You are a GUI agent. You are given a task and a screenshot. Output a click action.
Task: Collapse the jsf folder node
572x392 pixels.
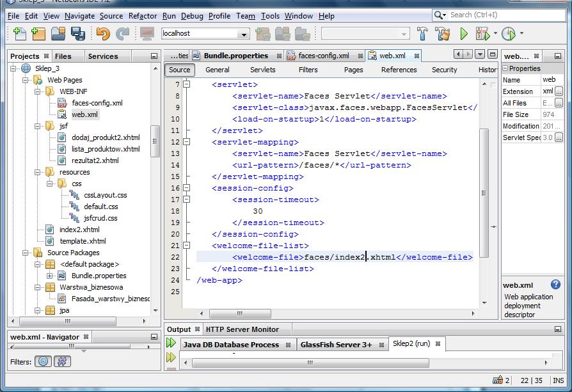pos(38,126)
